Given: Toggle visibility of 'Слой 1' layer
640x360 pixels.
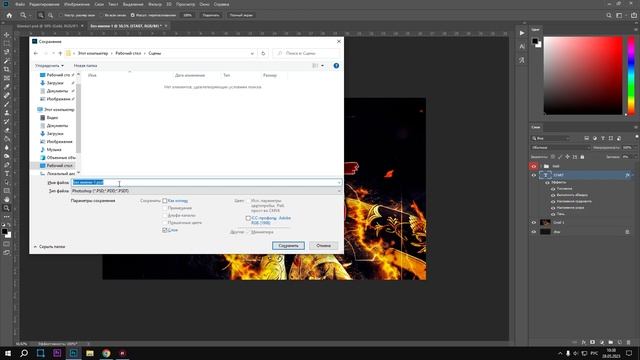Looking at the screenshot, I should 533,222.
